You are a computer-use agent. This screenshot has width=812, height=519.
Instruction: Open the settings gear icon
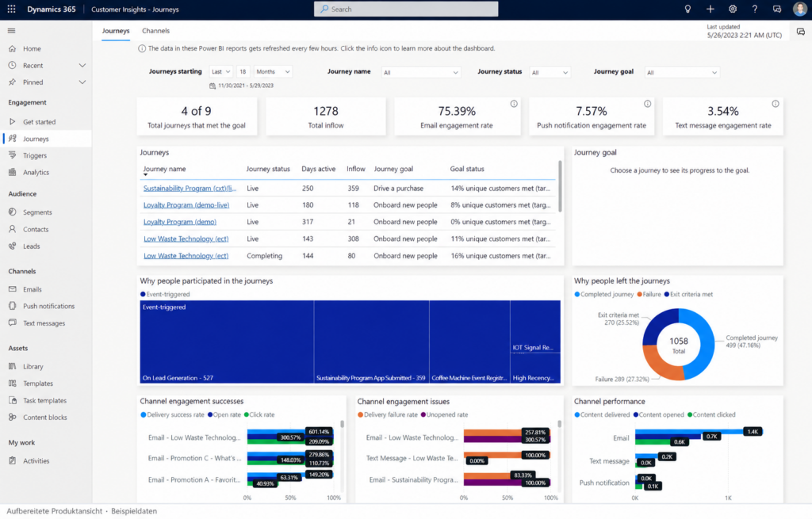pos(732,9)
